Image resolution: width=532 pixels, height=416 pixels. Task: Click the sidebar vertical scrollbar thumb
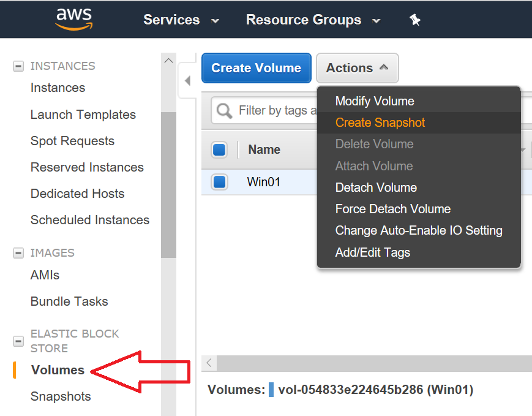[168, 185]
